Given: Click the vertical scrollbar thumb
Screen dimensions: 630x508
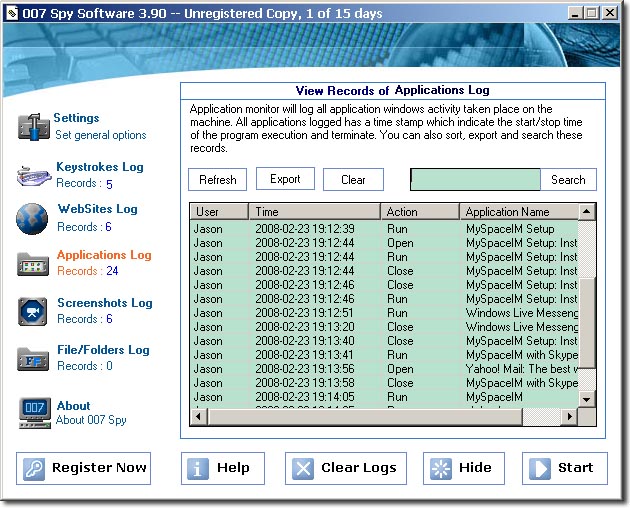Looking at the screenshot, I should (x=587, y=322).
